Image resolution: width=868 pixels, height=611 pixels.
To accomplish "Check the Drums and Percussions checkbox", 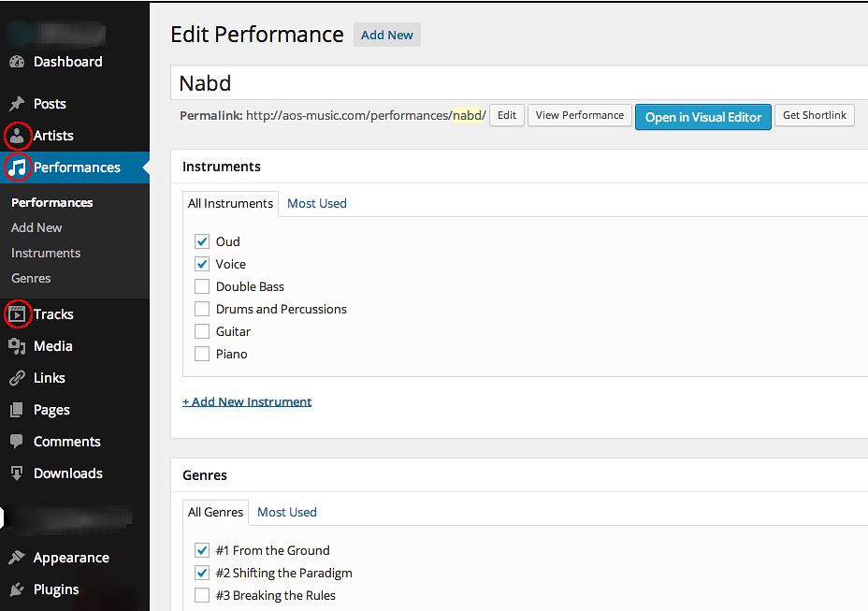I will [202, 309].
